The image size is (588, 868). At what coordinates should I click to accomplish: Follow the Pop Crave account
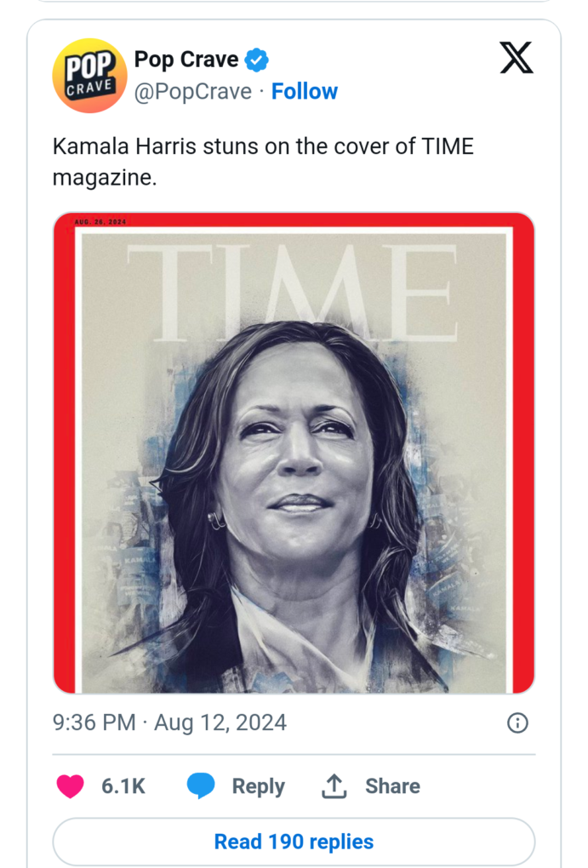click(304, 92)
